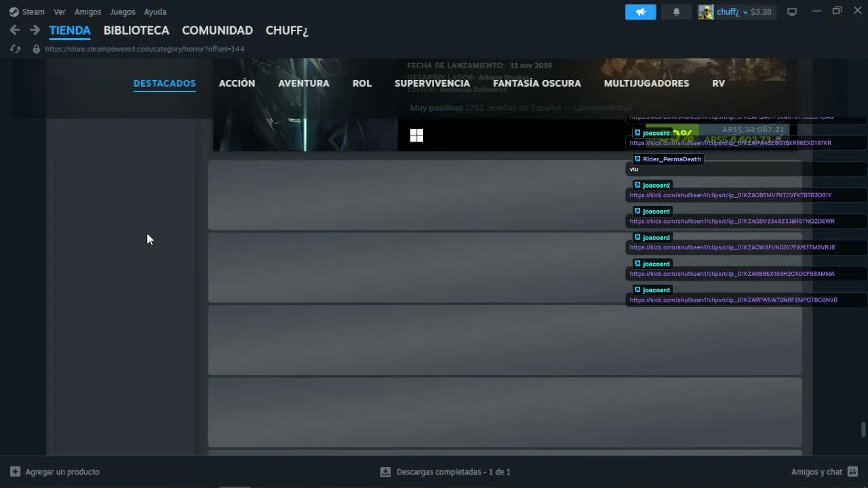Image resolution: width=868 pixels, height=488 pixels.
Task: Open the Ver menu
Action: (60, 12)
